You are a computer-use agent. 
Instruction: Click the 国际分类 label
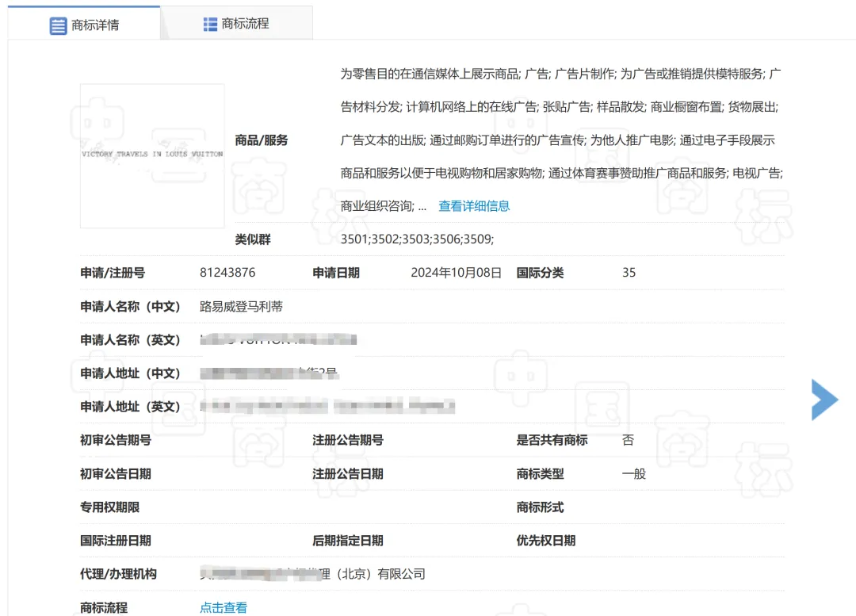point(540,273)
